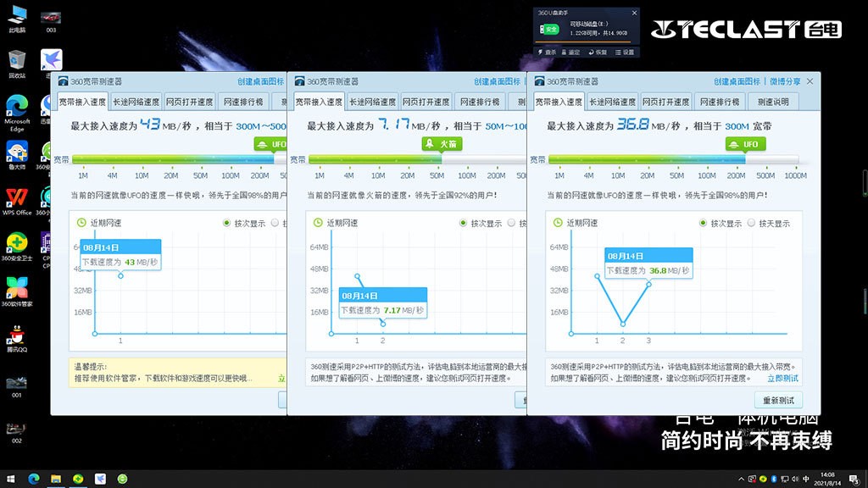Viewport: 868px width, 488px height.
Task: Click the green 安全 USB badge
Action: pyautogui.click(x=550, y=30)
